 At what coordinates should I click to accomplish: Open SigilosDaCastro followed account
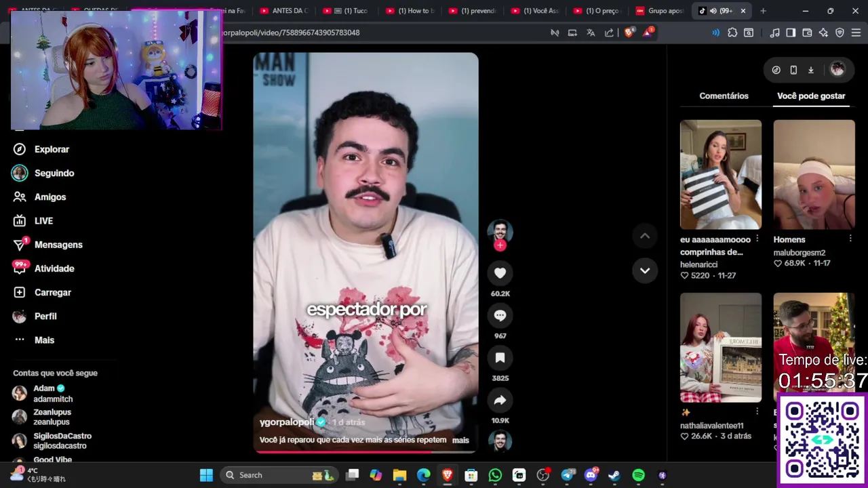coord(53,441)
